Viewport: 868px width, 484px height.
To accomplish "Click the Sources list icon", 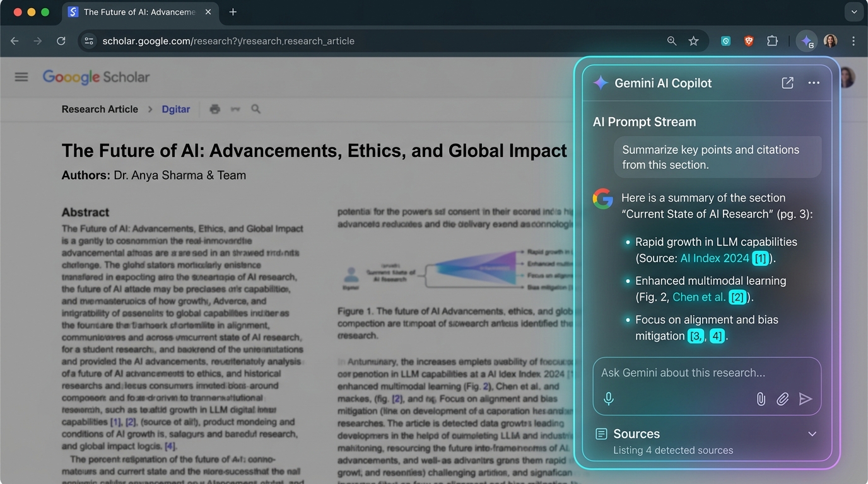I will coord(602,434).
